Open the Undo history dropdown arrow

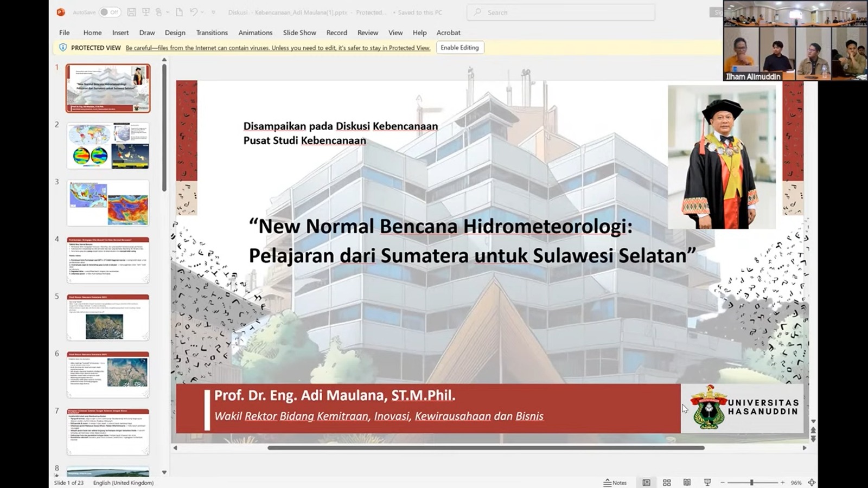(202, 12)
